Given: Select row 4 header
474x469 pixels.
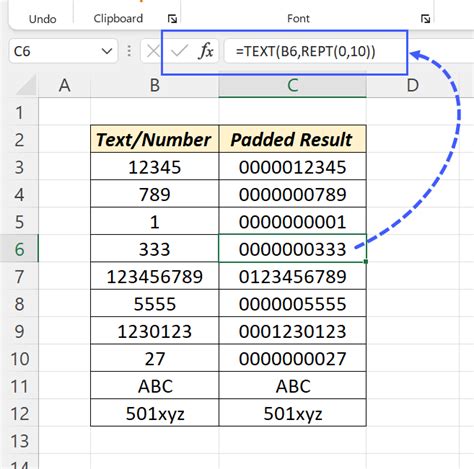Looking at the screenshot, I should (x=19, y=194).
